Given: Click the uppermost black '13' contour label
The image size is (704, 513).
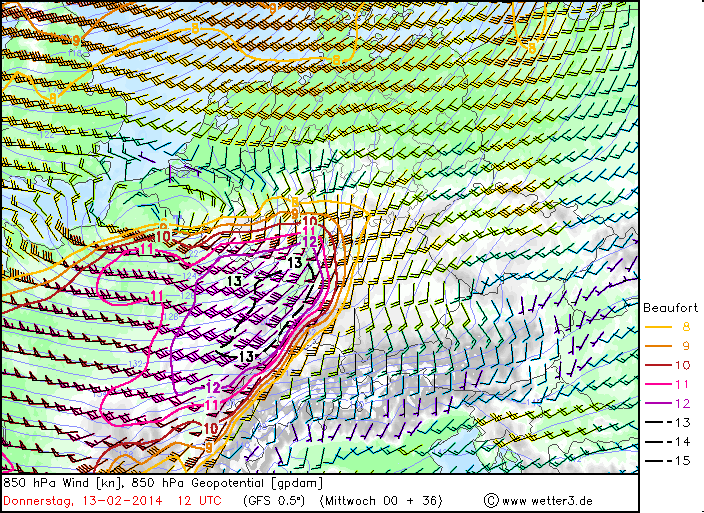Looking at the screenshot, I should 295,262.
